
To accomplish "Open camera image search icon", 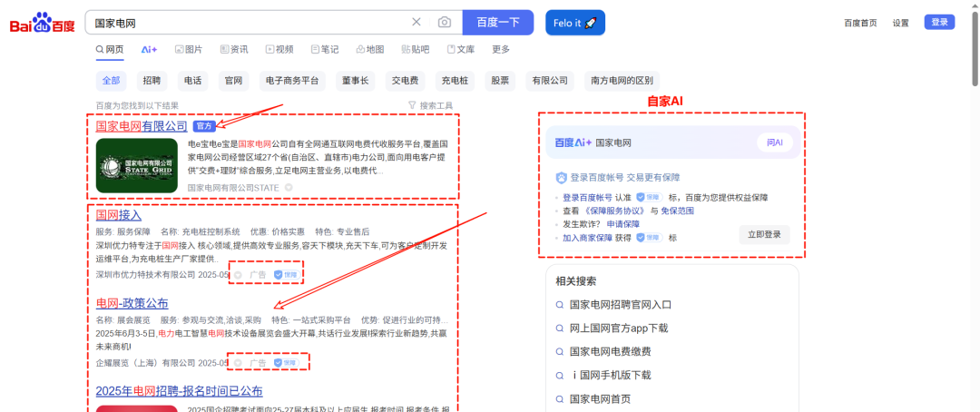I will pos(445,23).
